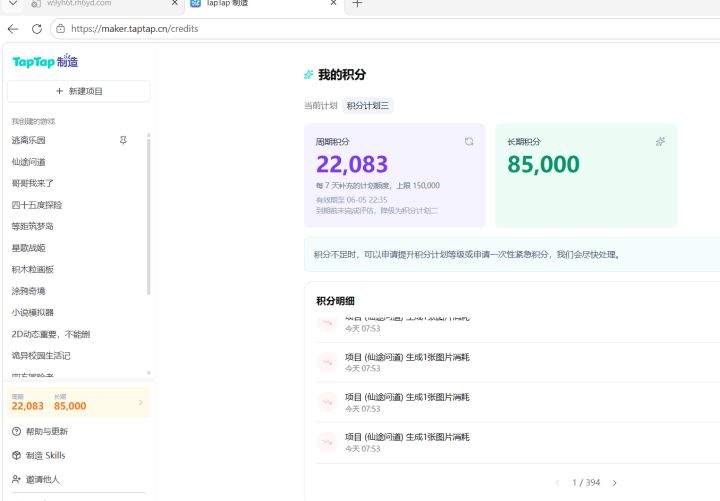Screen dimensions: 720x501
Task: Open the 哥哥我来了 project
Action: pos(33,183)
